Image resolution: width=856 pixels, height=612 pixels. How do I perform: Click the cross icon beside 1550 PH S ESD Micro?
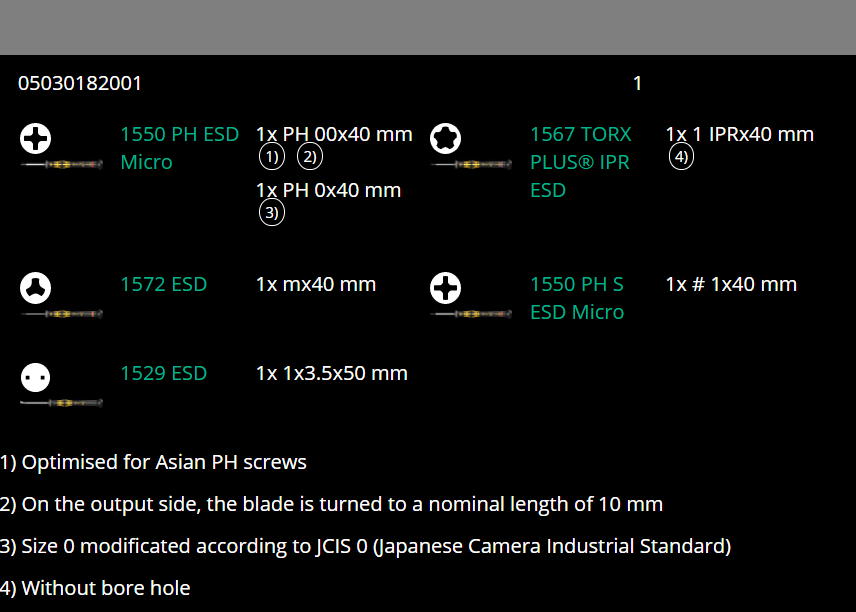(445, 289)
